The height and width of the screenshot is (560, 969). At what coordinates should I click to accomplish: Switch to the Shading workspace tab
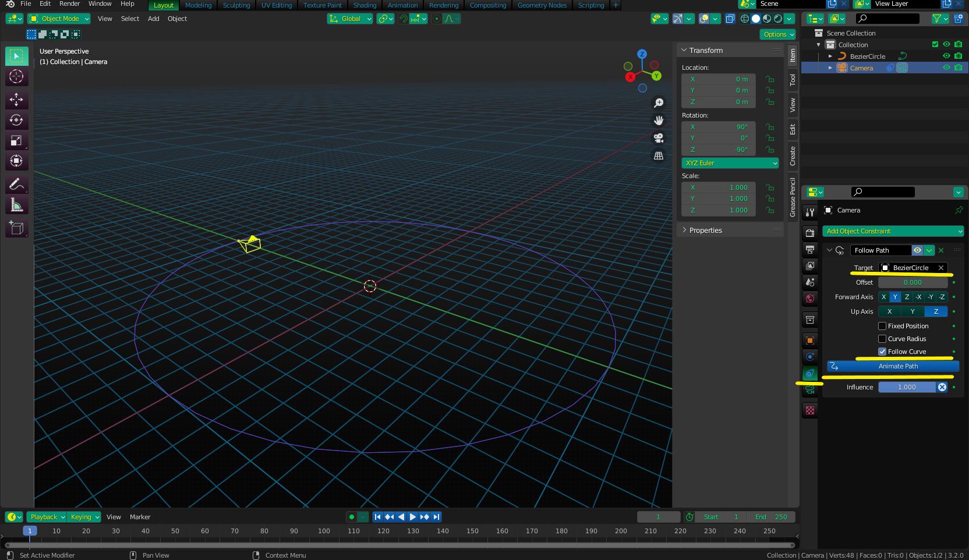coord(365,5)
